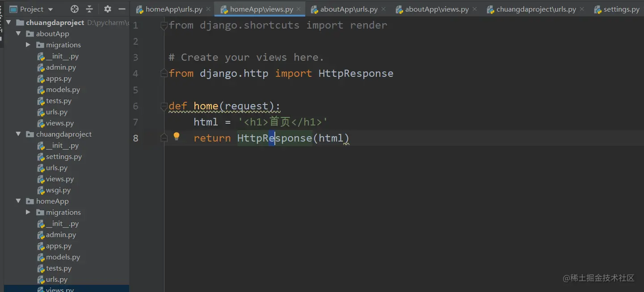Collapse the code fold arrow on line 1
Image resolution: width=644 pixels, height=292 pixels.
[x=164, y=25]
